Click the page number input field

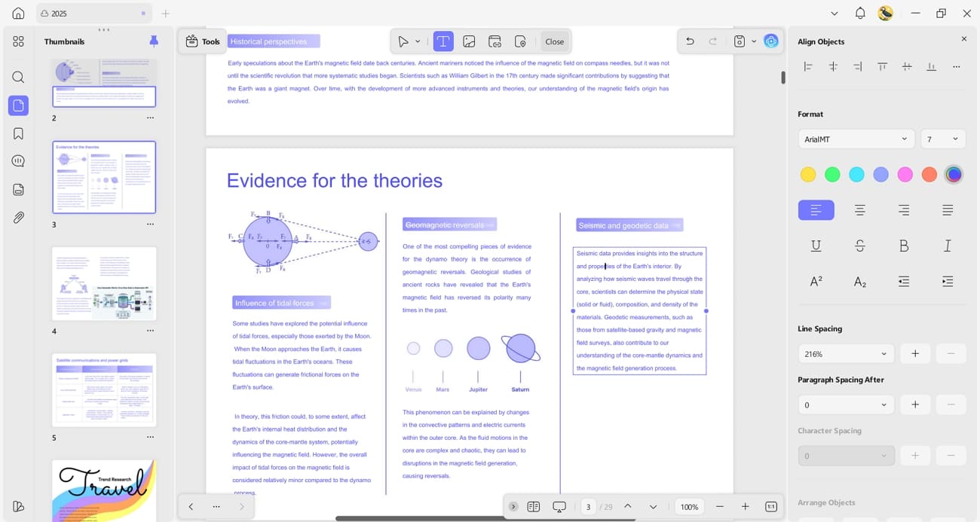(x=588, y=507)
